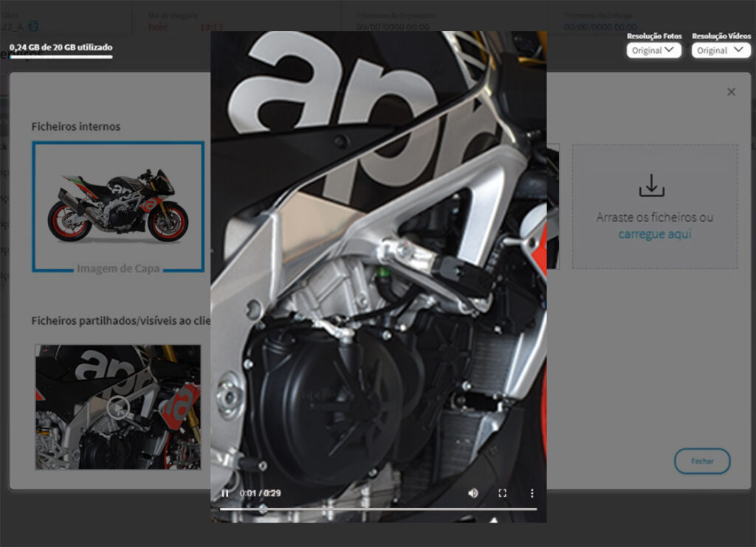Open the Resolução Vídeos dropdown
Image resolution: width=756 pixels, height=547 pixels.
(x=721, y=50)
